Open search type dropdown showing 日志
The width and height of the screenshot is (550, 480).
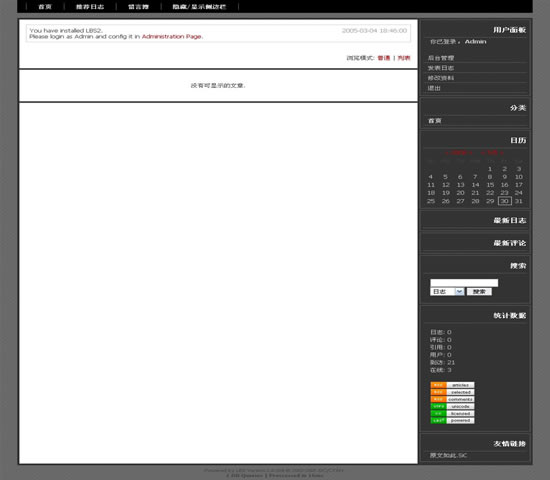tap(447, 292)
